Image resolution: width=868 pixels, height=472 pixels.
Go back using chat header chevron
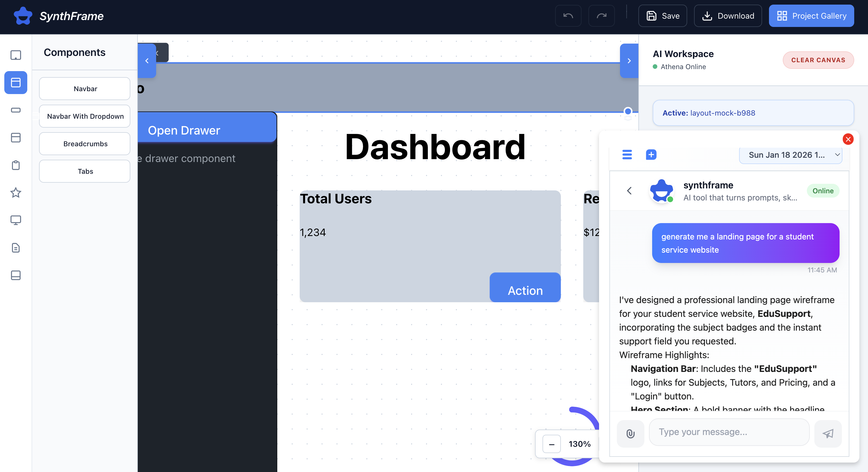[x=629, y=191]
